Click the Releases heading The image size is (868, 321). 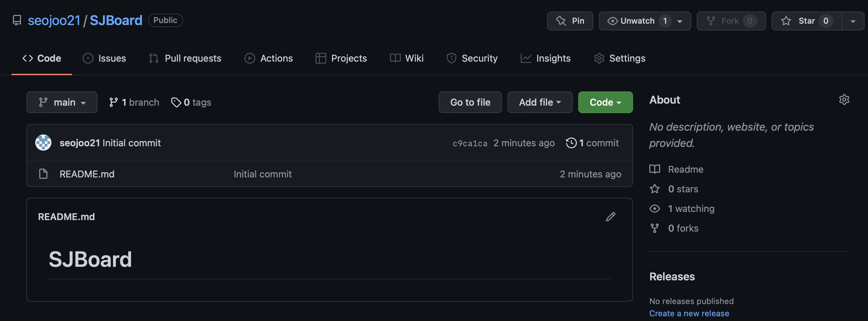[672, 277]
